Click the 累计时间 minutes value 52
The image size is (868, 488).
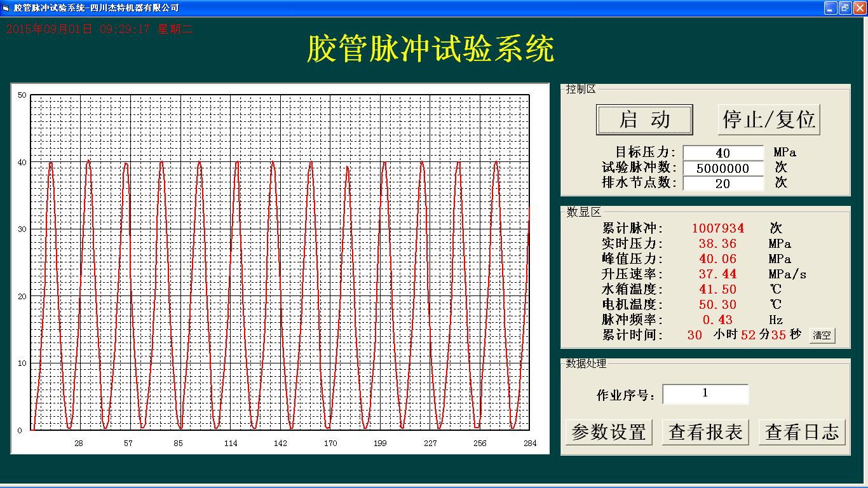(749, 335)
